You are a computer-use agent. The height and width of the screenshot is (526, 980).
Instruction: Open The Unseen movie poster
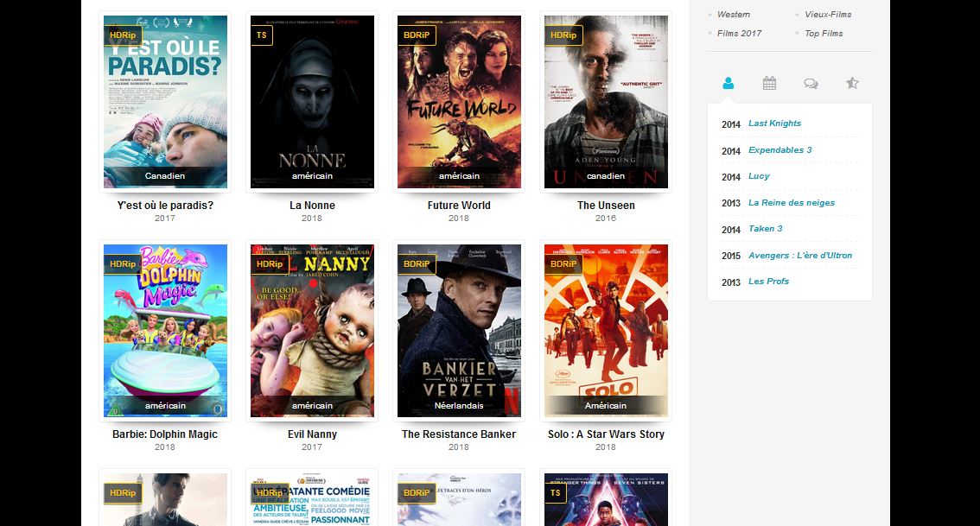pyautogui.click(x=606, y=102)
